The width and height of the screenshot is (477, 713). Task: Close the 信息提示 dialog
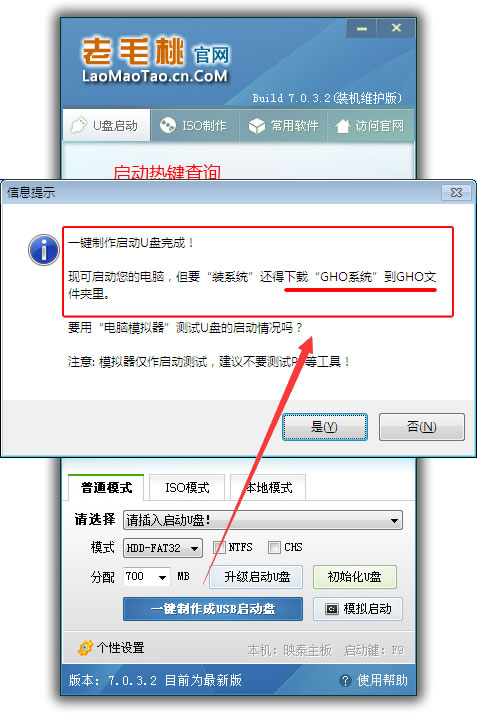click(456, 192)
